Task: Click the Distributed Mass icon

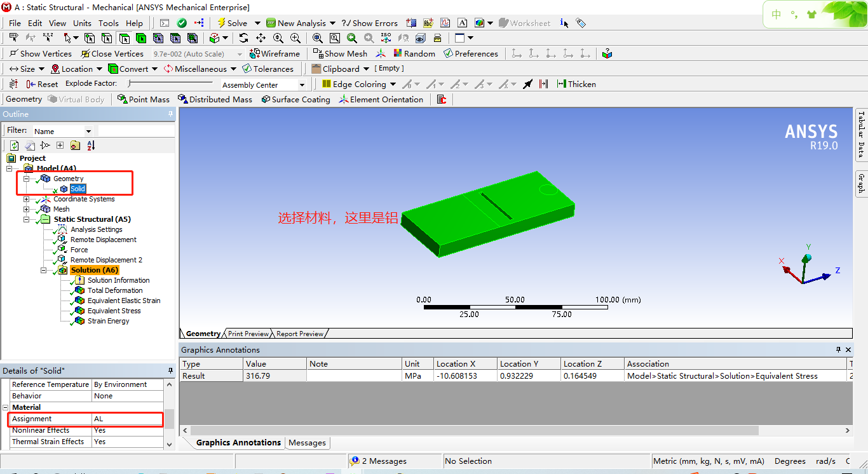Action: (216, 99)
